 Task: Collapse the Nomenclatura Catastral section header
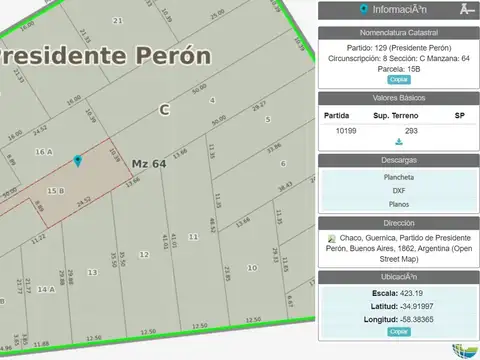click(x=399, y=33)
